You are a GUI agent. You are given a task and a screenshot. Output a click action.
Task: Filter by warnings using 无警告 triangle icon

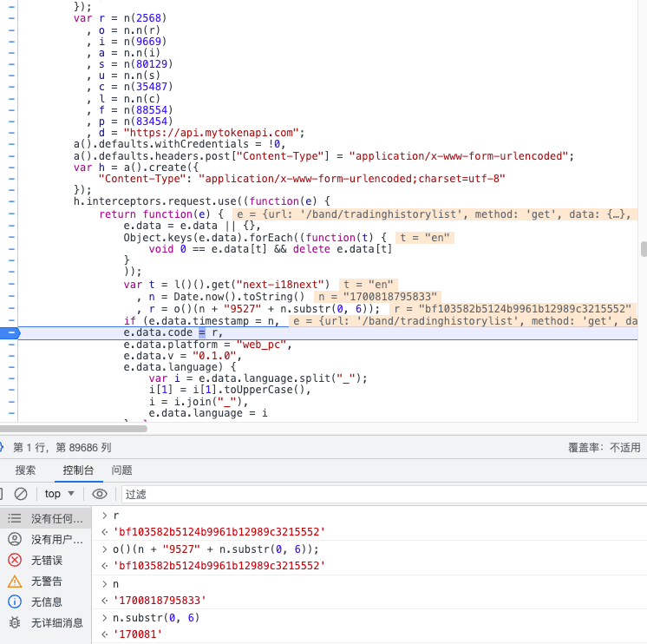(x=15, y=581)
